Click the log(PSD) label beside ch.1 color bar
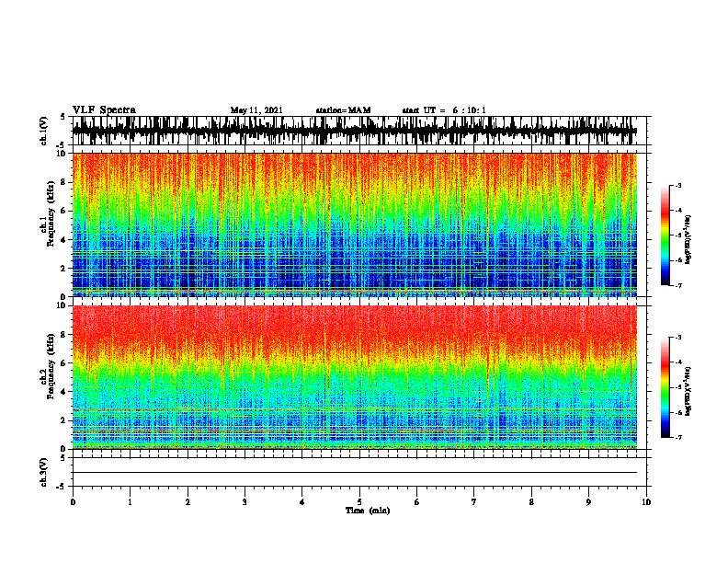 click(x=688, y=240)
